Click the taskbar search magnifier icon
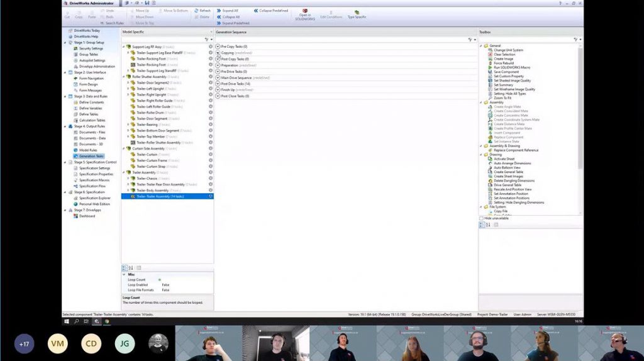The width and height of the screenshot is (644, 361). (x=76, y=321)
